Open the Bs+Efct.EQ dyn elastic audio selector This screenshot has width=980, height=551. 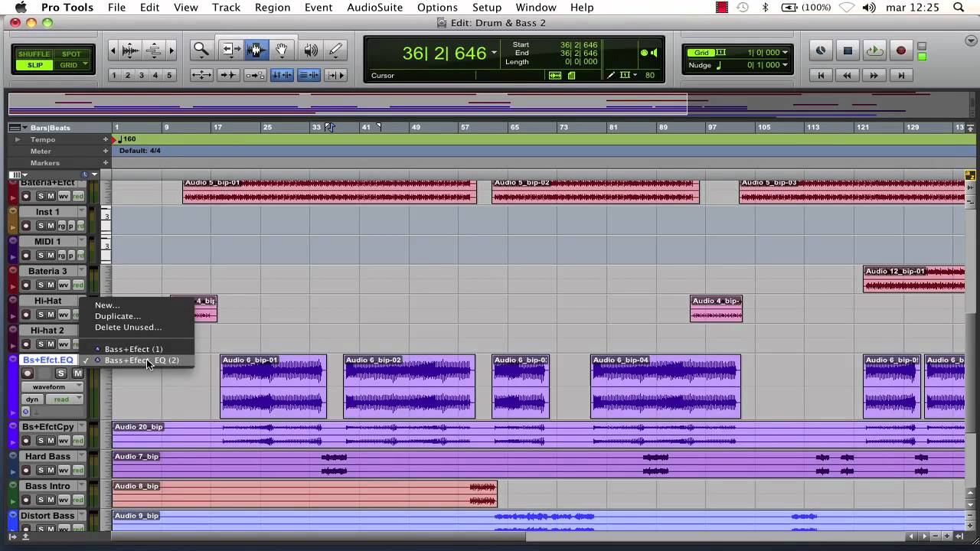click(x=32, y=399)
